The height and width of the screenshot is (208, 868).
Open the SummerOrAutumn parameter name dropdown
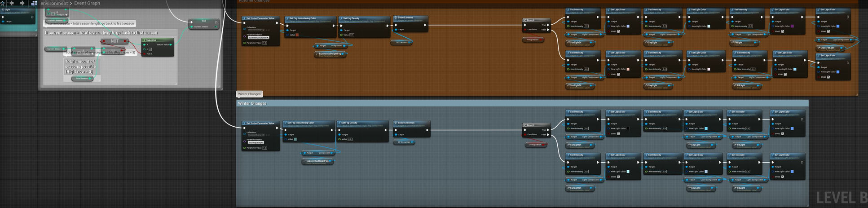pos(258,38)
